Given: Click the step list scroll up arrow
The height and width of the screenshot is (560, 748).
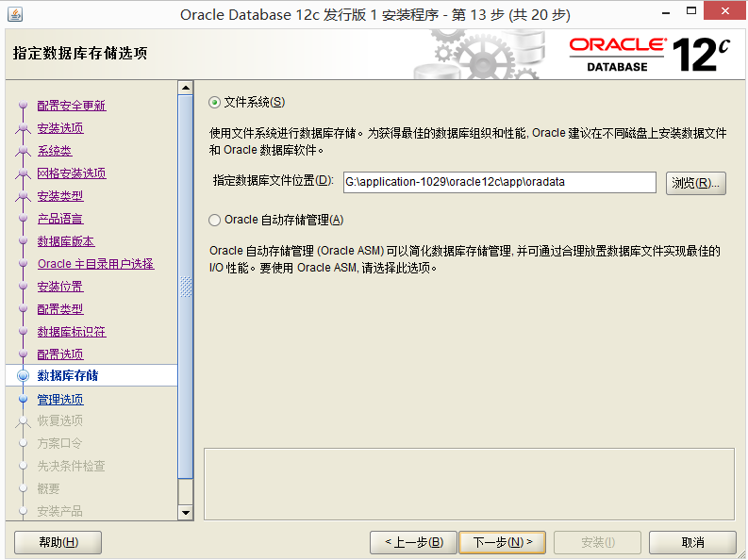Looking at the screenshot, I should (186, 88).
